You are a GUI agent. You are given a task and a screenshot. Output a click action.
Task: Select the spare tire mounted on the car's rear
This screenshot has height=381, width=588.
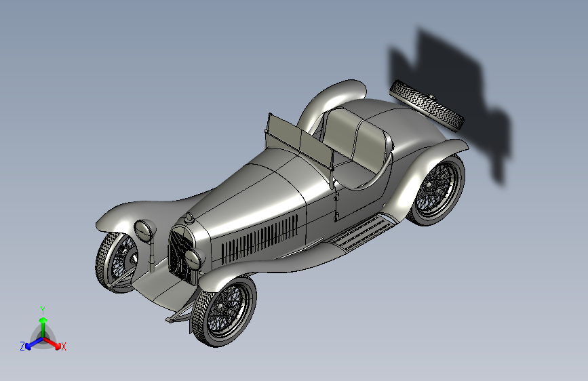[x=427, y=106]
